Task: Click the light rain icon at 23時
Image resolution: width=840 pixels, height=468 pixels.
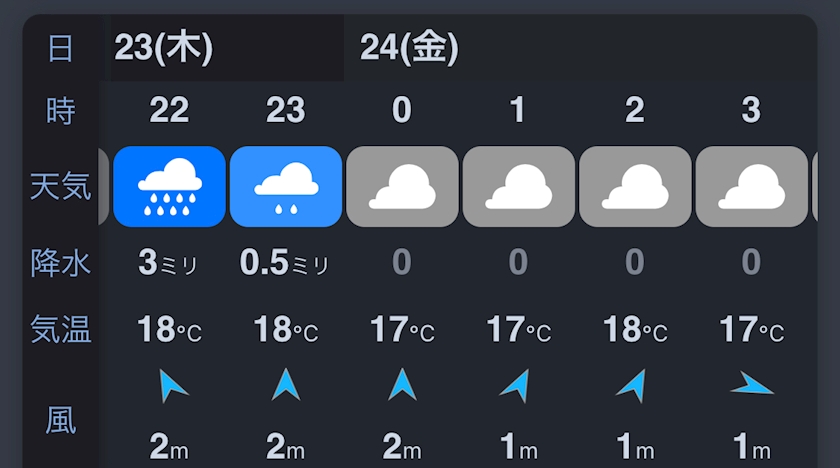Action: (x=286, y=186)
